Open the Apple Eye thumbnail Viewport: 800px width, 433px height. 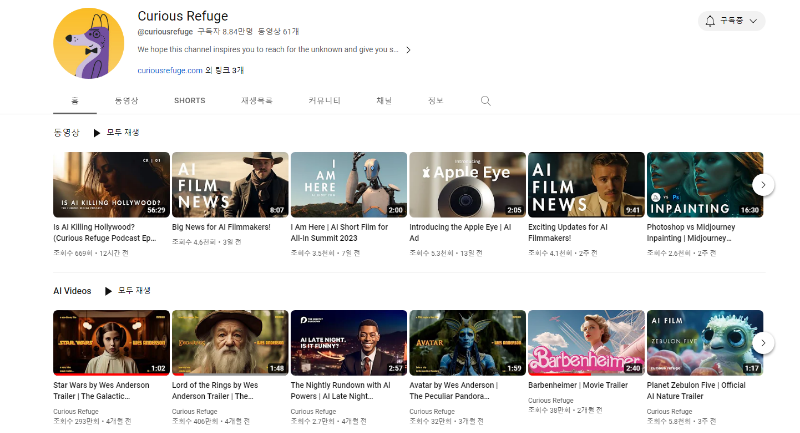[467, 185]
